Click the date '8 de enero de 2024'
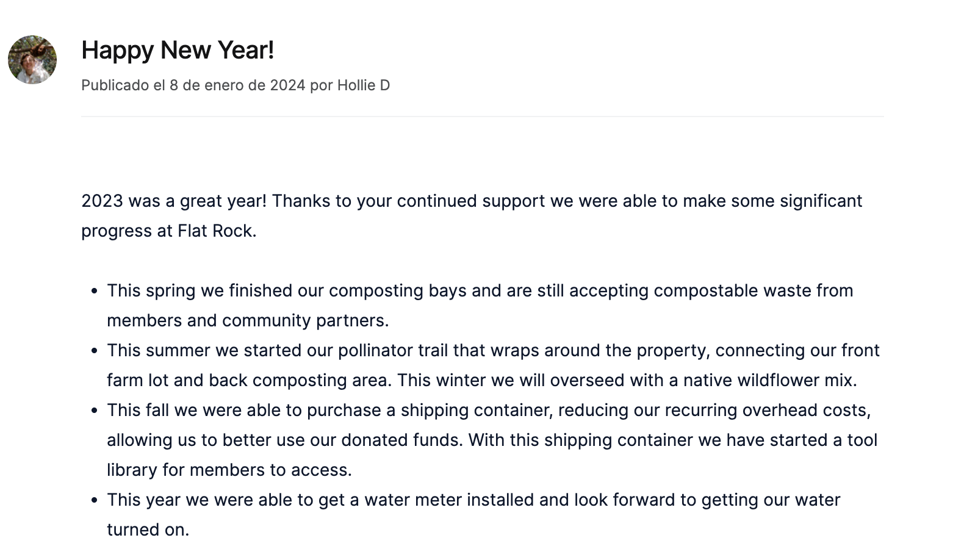Viewport: 964px width, 560px height. (x=237, y=85)
